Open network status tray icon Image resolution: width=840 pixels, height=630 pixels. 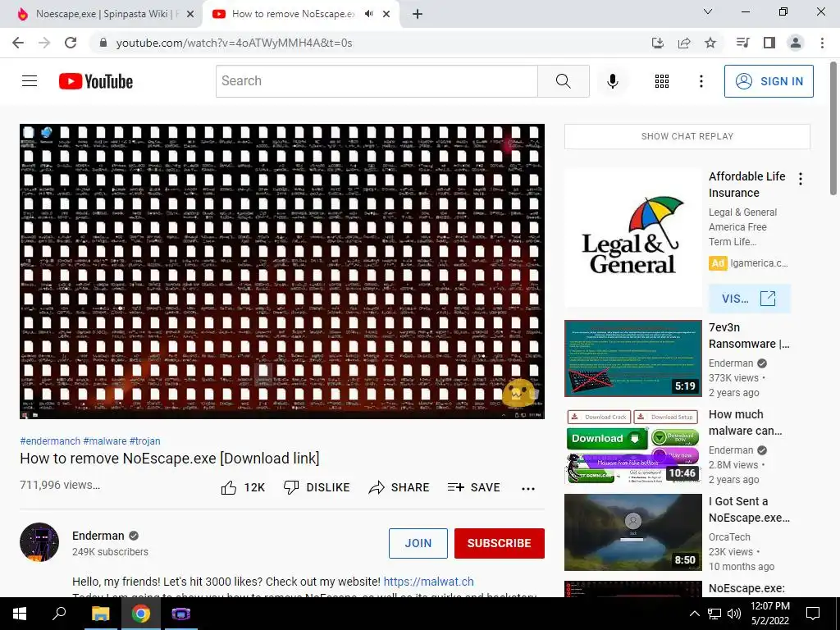coord(714,614)
